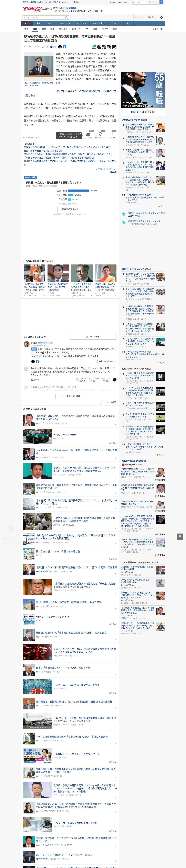The width and height of the screenshot is (186, 868).
Task: Open the 速報 tab
Action: point(38,24)
